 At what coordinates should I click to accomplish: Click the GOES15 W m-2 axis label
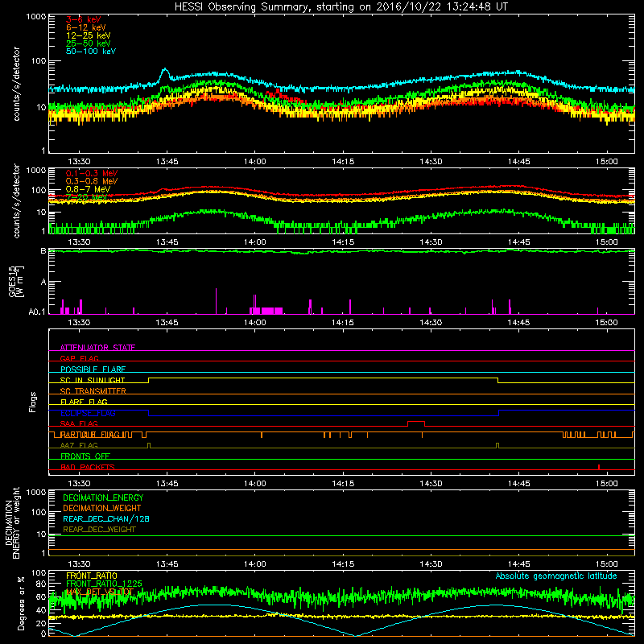click(16, 281)
